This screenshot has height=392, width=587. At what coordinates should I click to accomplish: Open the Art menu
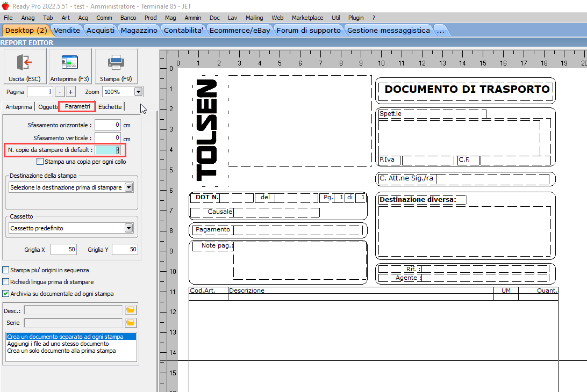(x=66, y=18)
